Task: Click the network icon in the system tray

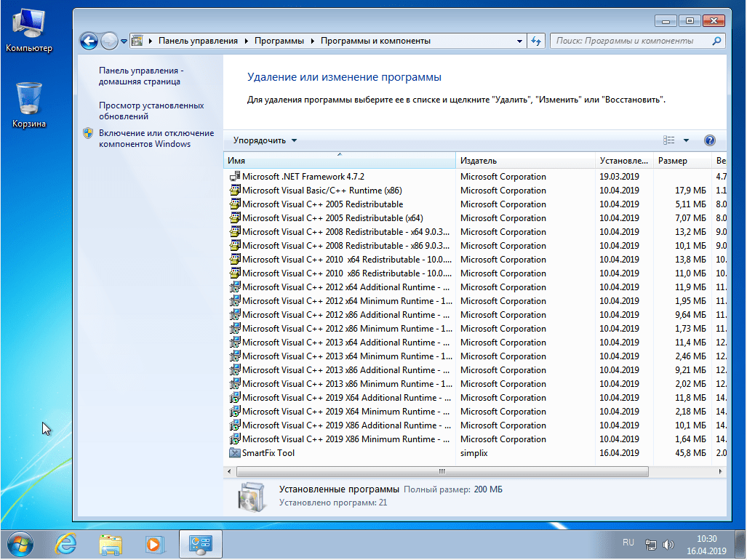Action: point(651,543)
